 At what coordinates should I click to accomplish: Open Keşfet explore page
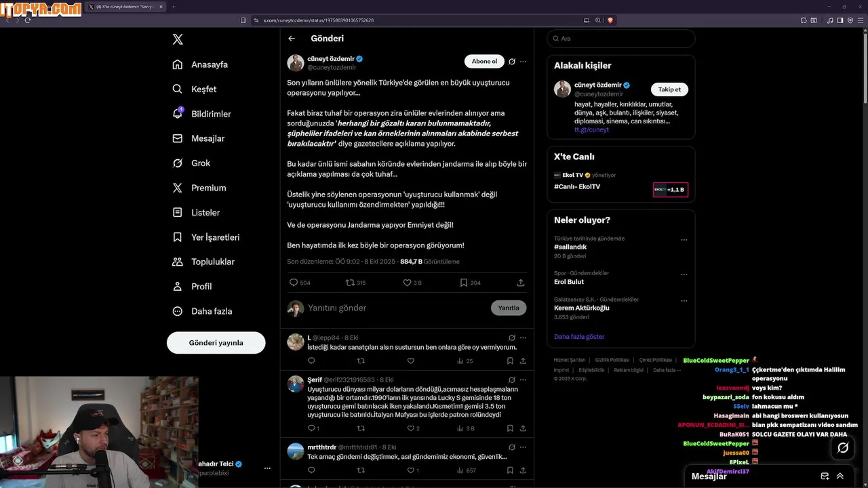pos(195,89)
